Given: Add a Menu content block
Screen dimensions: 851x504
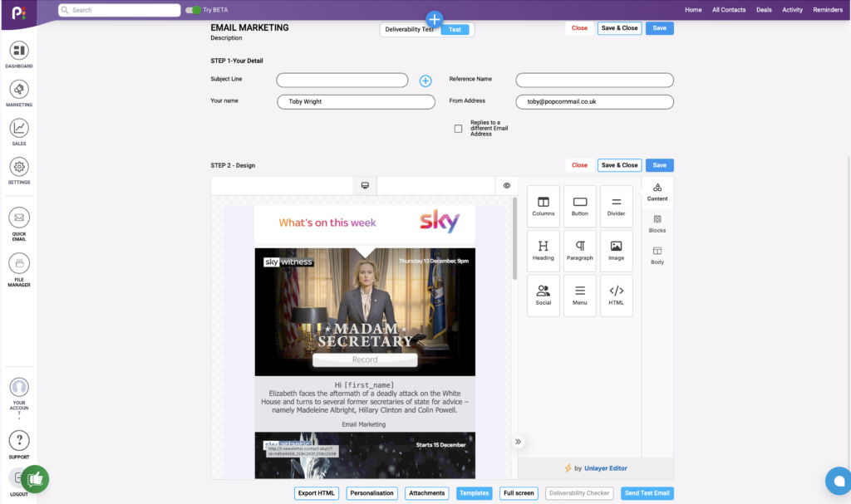Looking at the screenshot, I should (x=579, y=296).
